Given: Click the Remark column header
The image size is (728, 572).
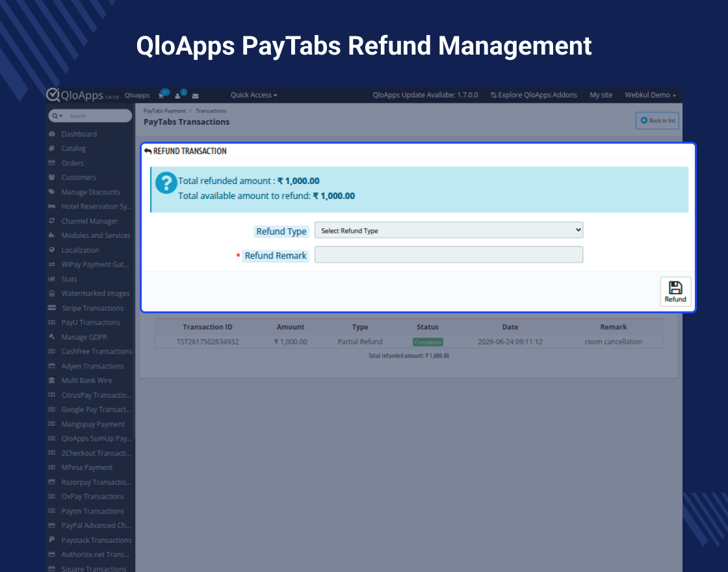Looking at the screenshot, I should pyautogui.click(x=614, y=327).
